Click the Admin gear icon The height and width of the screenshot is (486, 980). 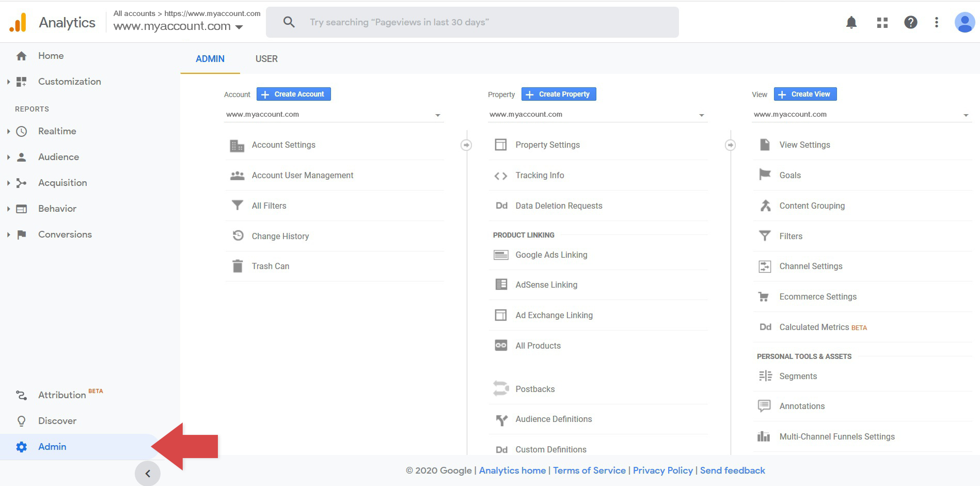pyautogui.click(x=21, y=447)
